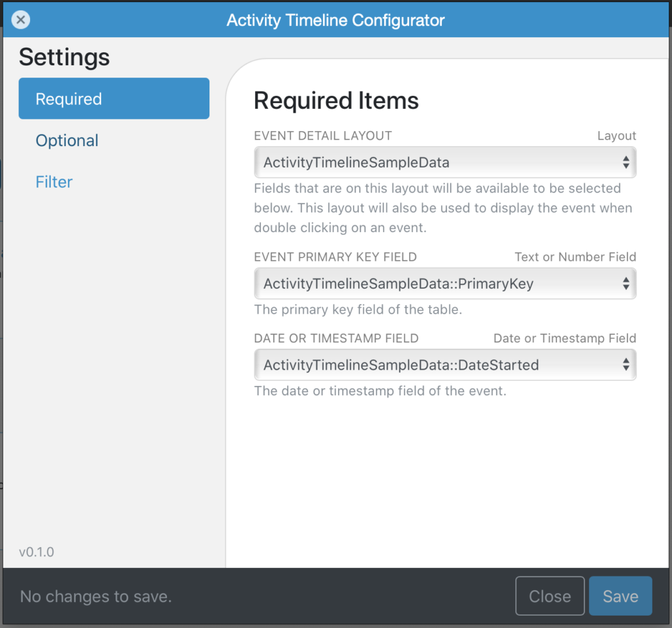
Task: Click the Activity Timeline Configurator title bar
Action: [335, 20]
